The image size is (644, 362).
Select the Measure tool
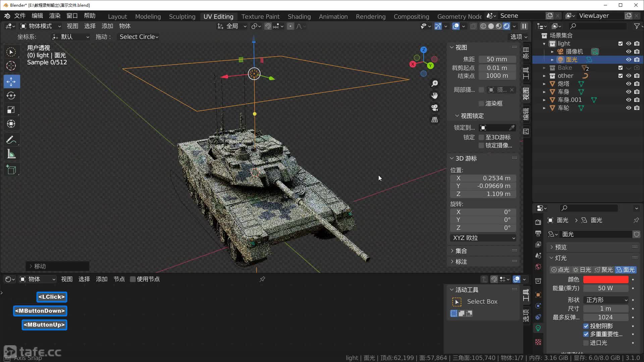tap(11, 154)
